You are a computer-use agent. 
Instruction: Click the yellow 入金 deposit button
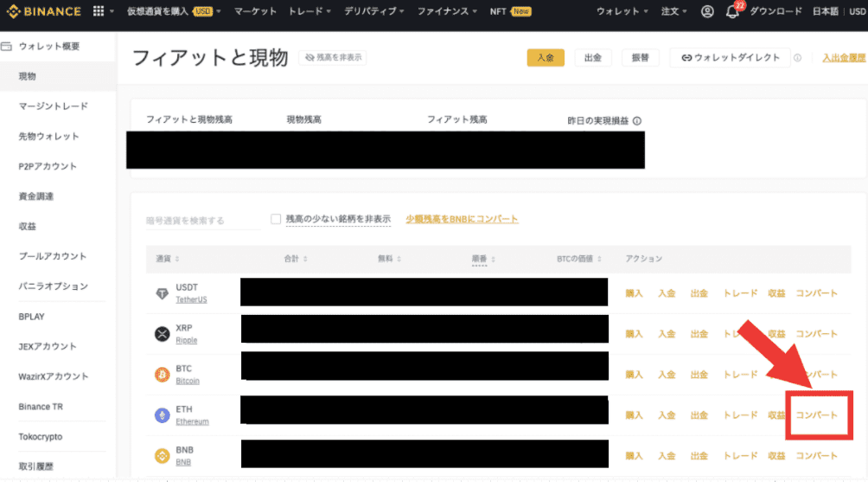[546, 58]
